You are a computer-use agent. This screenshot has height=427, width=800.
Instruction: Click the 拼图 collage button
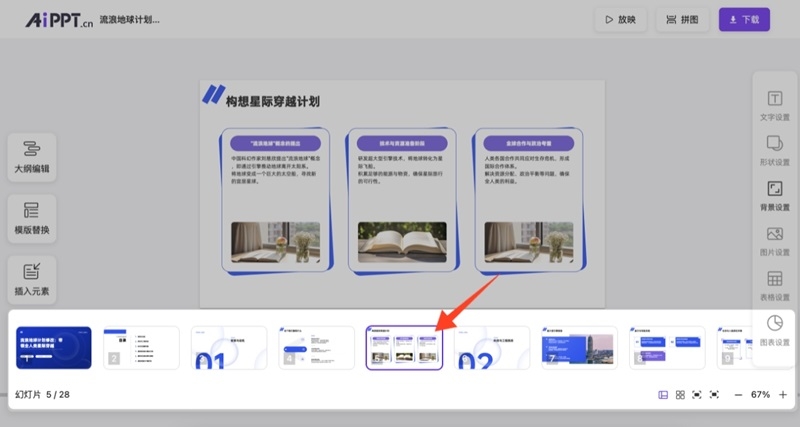click(682, 20)
